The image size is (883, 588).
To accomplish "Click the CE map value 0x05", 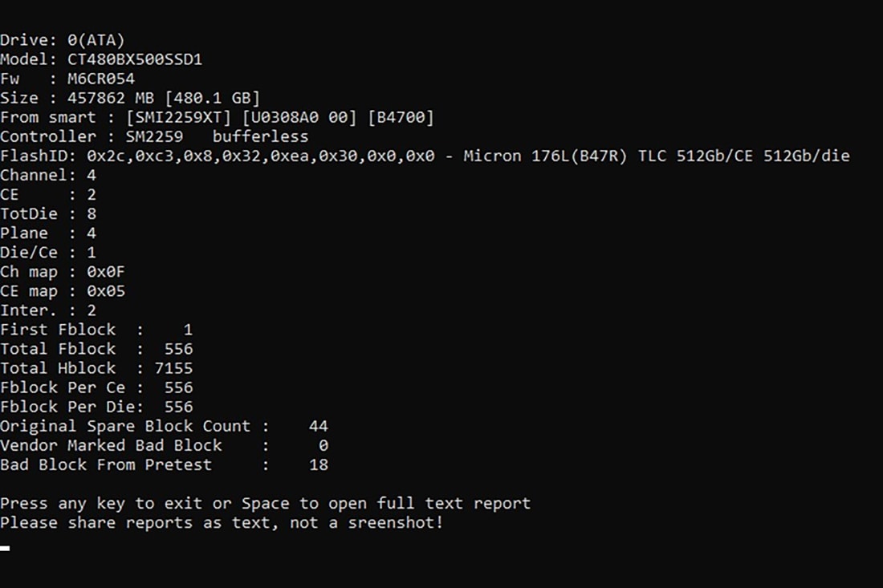I will 106,290.
